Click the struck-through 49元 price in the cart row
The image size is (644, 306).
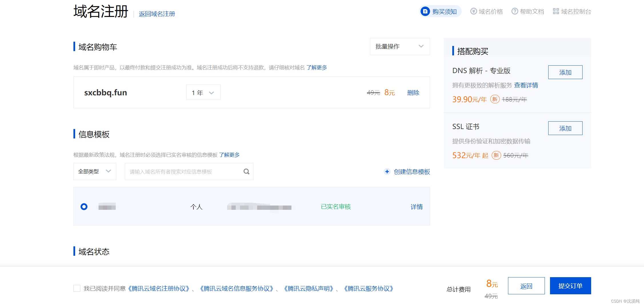(x=373, y=93)
